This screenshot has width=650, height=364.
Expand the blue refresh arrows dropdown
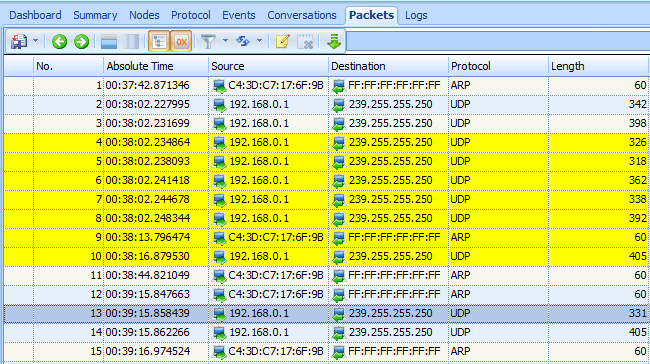click(259, 41)
